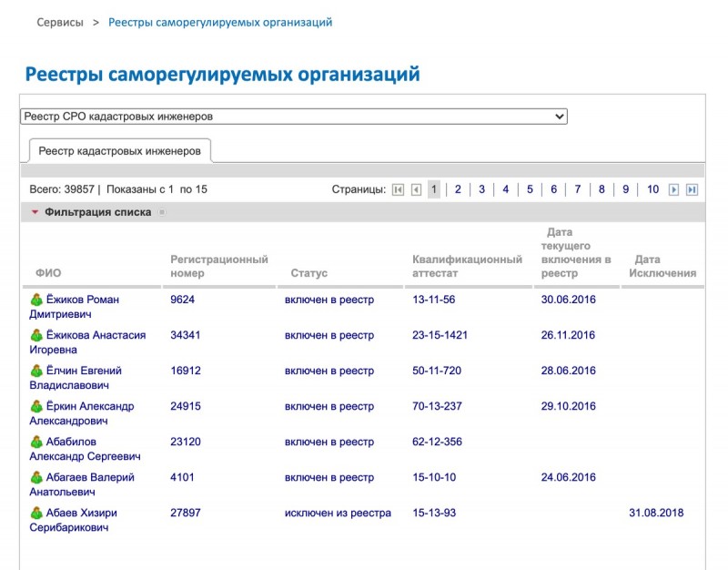Click exclusion date 31.08.2018
This screenshot has width=728, height=570.
pyautogui.click(x=656, y=513)
